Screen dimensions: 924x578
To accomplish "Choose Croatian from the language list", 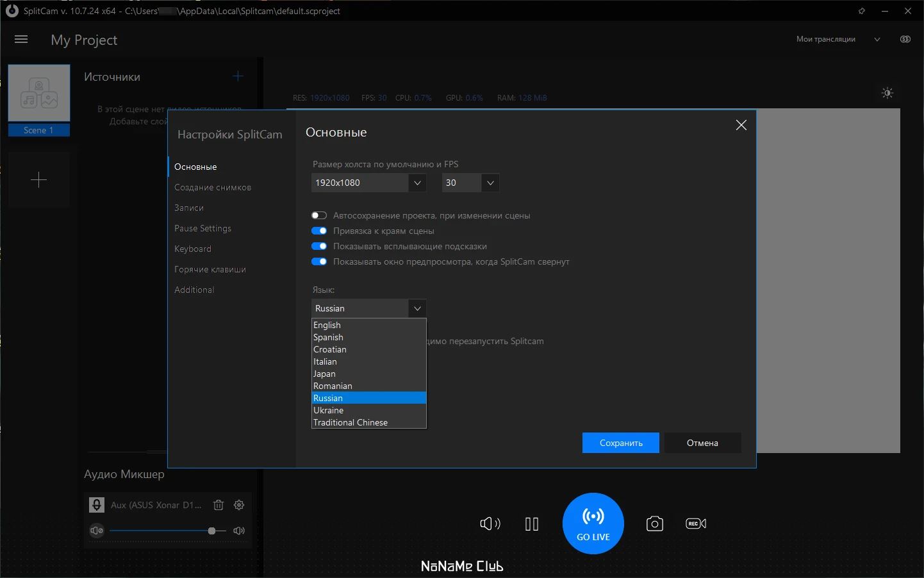I will click(x=369, y=349).
